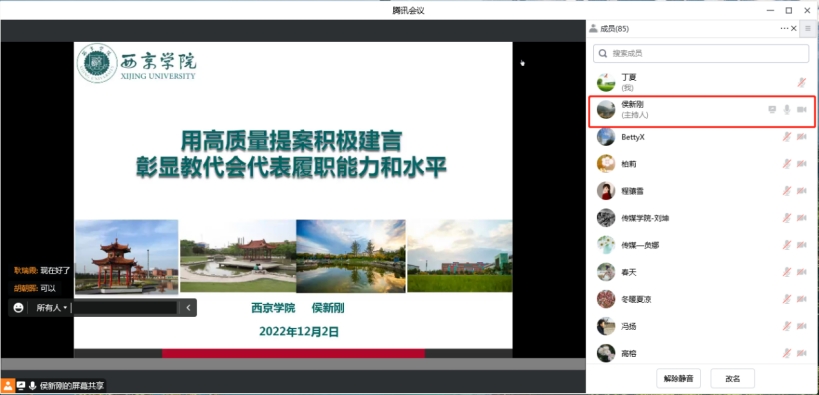Click the 搜索成员 search field

pyautogui.click(x=701, y=53)
